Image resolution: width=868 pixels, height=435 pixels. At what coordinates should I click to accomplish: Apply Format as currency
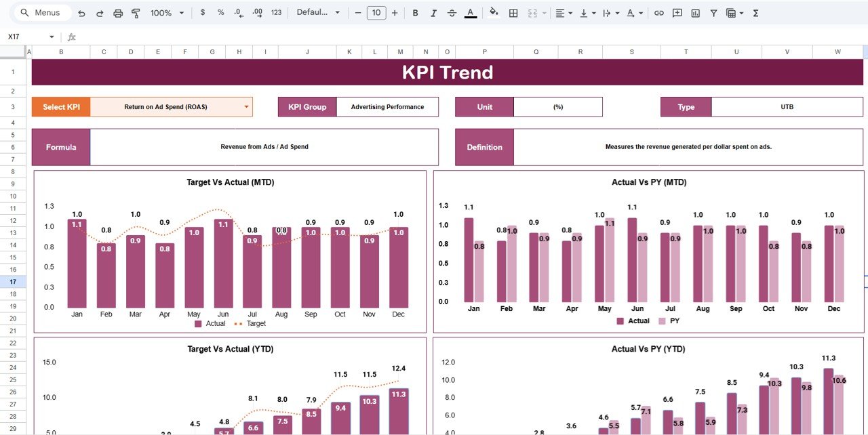[203, 12]
